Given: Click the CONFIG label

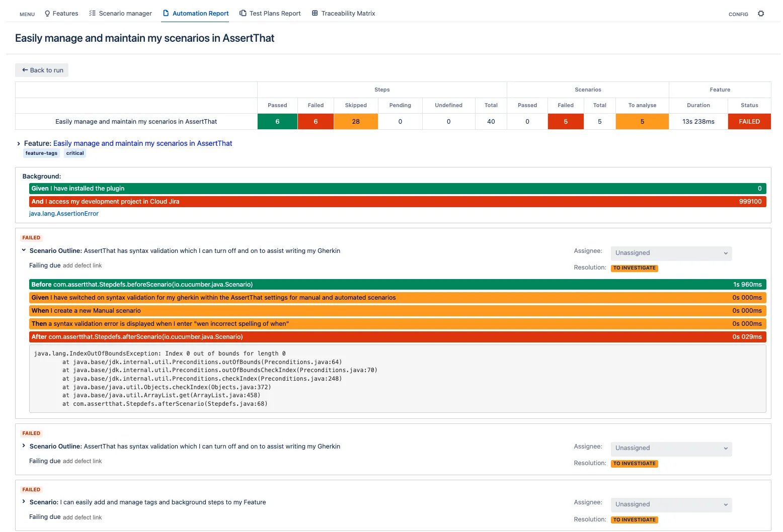Looking at the screenshot, I should point(738,14).
